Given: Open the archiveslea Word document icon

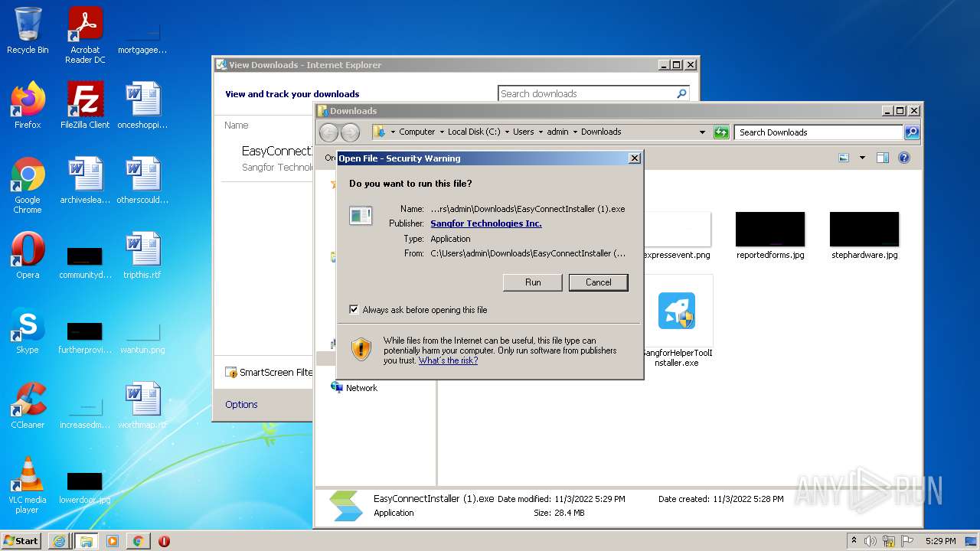Looking at the screenshot, I should pyautogui.click(x=85, y=180).
